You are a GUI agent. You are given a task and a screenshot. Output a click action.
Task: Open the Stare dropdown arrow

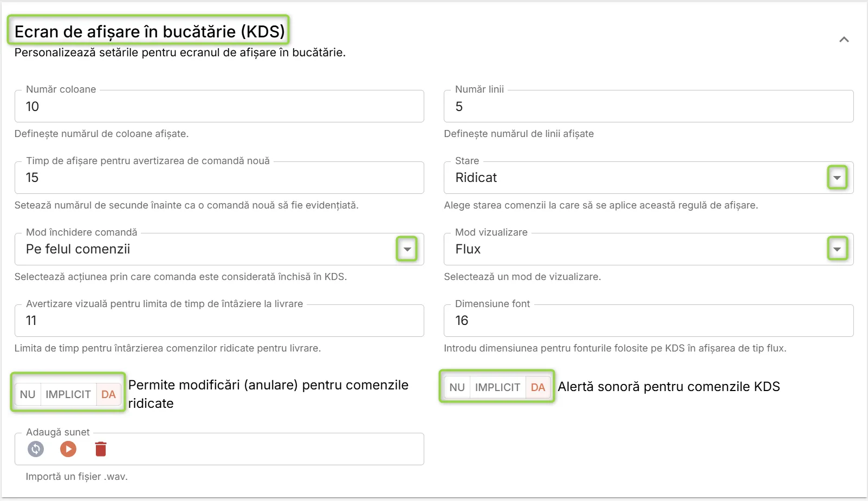click(x=837, y=178)
